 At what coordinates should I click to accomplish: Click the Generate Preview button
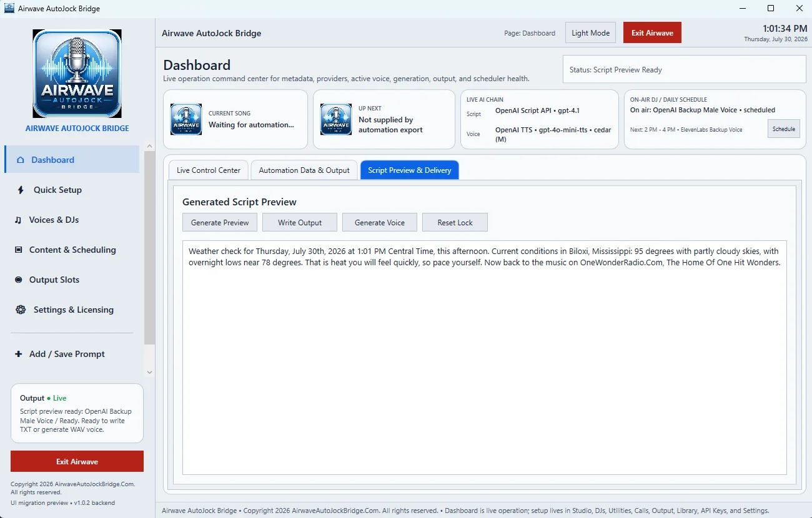(220, 222)
